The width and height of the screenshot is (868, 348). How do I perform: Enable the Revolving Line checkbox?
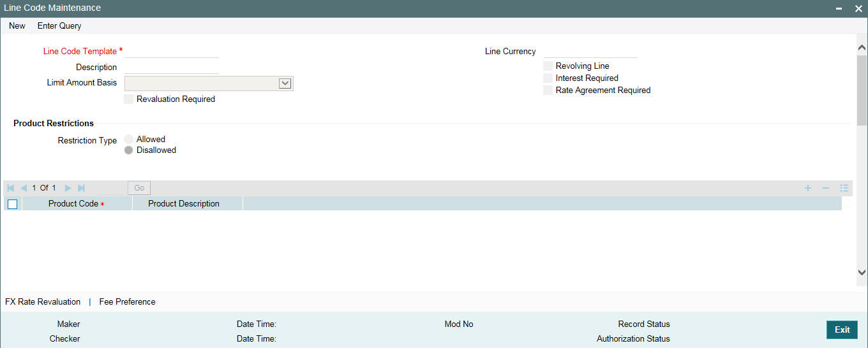548,66
